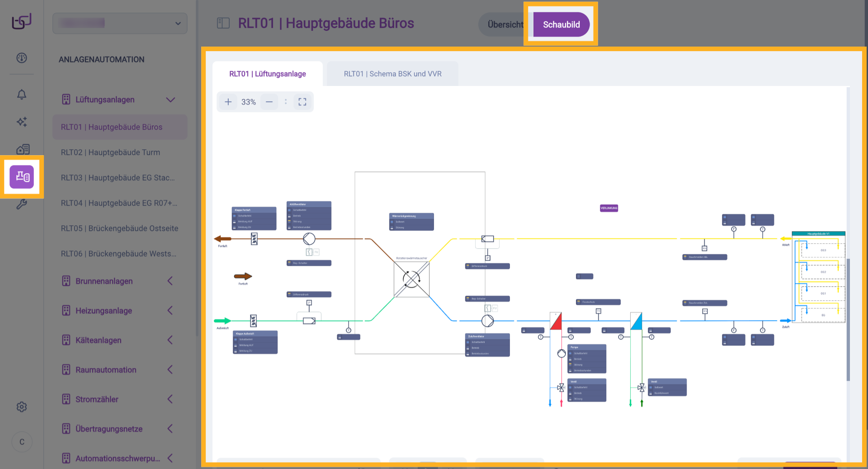Open the buildings icon in sidebar
This screenshot has height=469, width=868.
tap(23, 149)
